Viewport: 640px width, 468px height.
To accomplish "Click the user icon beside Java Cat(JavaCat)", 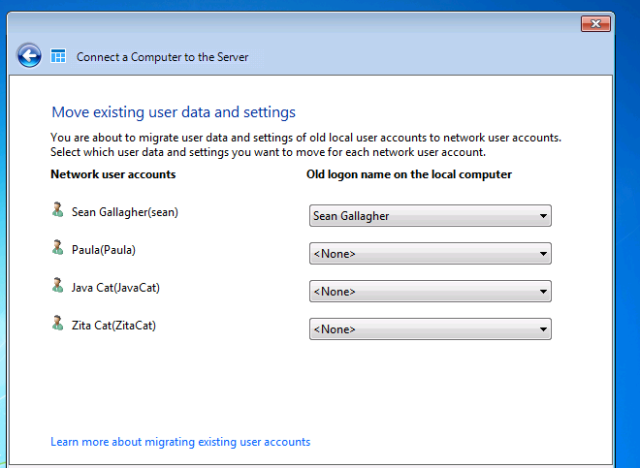I will point(58,286).
